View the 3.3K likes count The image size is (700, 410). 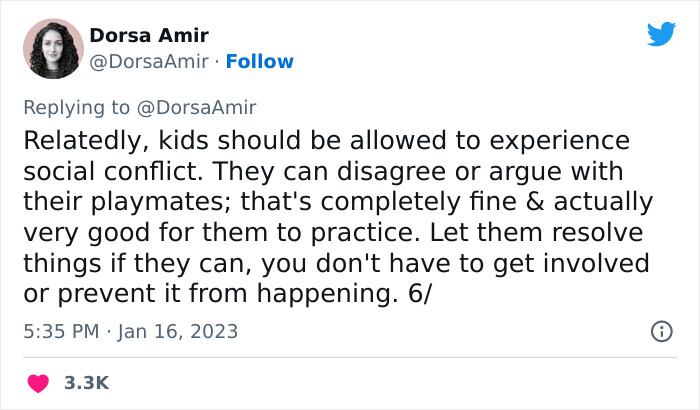click(85, 383)
